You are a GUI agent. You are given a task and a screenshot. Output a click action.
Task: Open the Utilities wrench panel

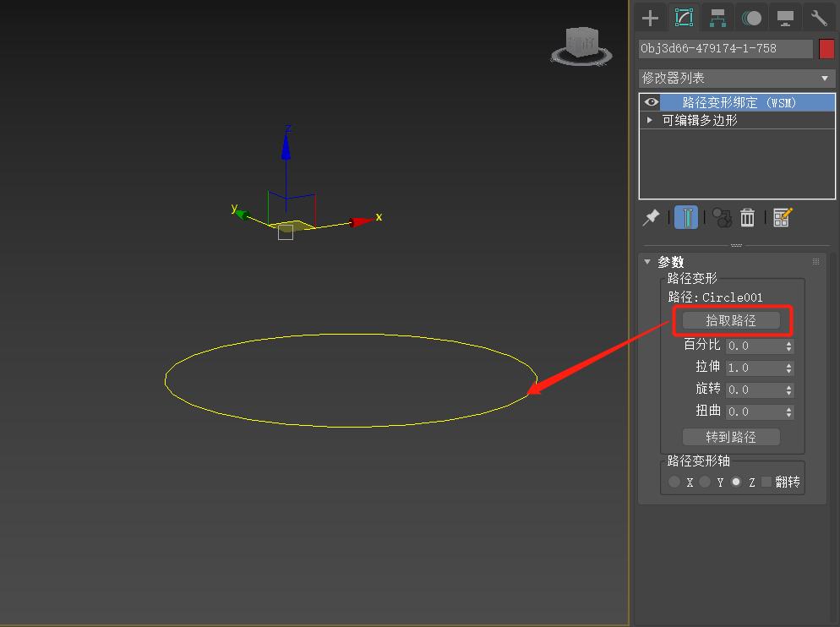pyautogui.click(x=817, y=16)
